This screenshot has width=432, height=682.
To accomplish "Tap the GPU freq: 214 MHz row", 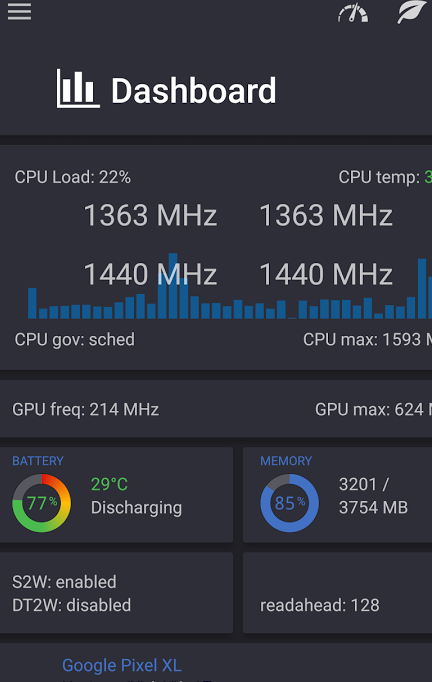I will [216, 409].
